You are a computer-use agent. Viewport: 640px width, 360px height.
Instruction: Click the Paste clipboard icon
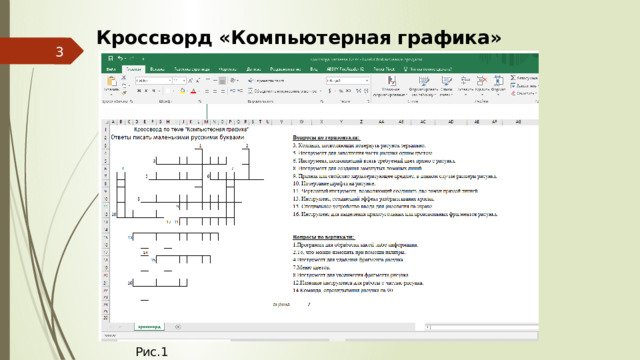coord(111,81)
